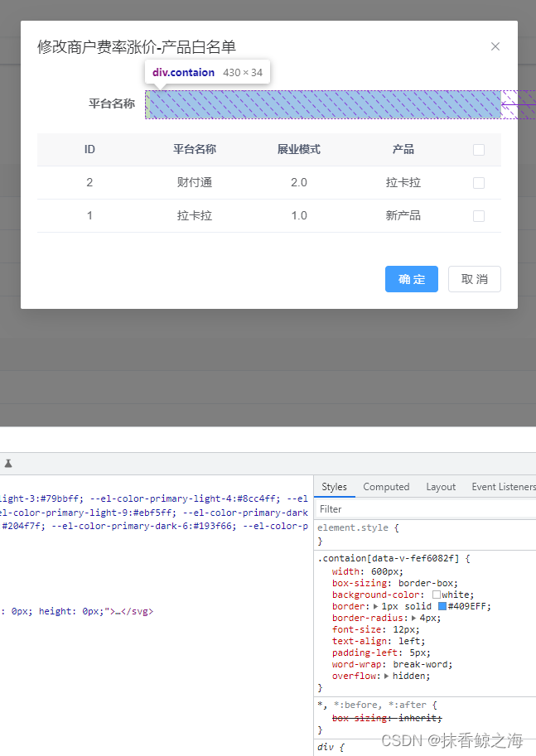Expand the border shorthand property
Viewport: 536px width, 756px height.
pyautogui.click(x=376, y=606)
